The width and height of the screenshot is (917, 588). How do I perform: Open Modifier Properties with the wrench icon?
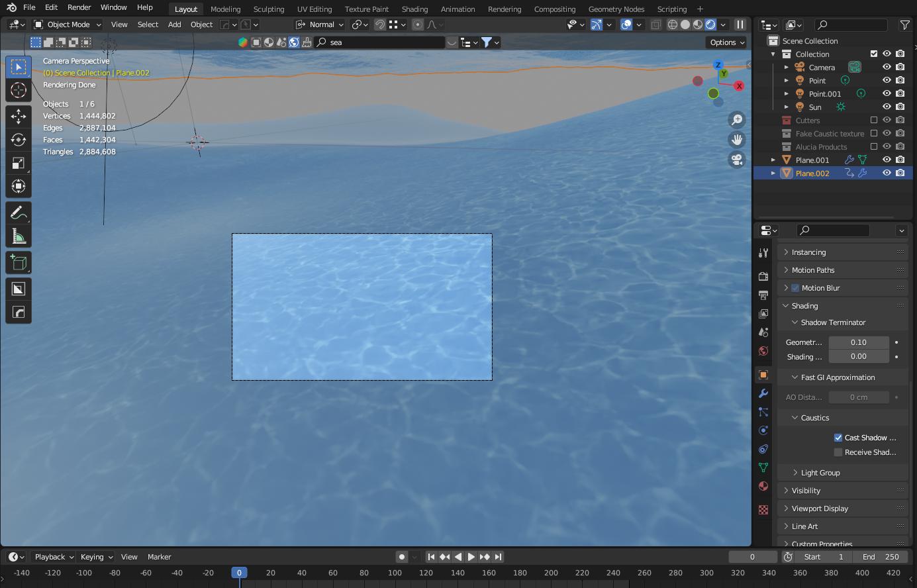coord(763,393)
